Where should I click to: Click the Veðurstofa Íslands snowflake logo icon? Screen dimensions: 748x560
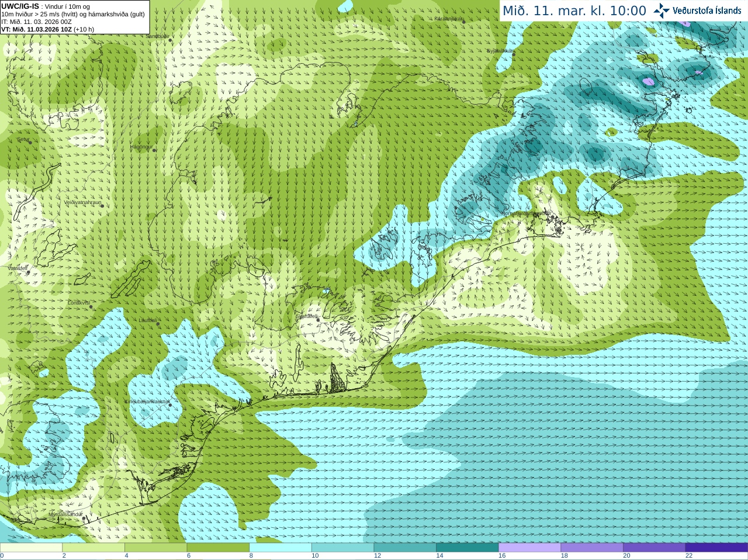click(x=661, y=11)
